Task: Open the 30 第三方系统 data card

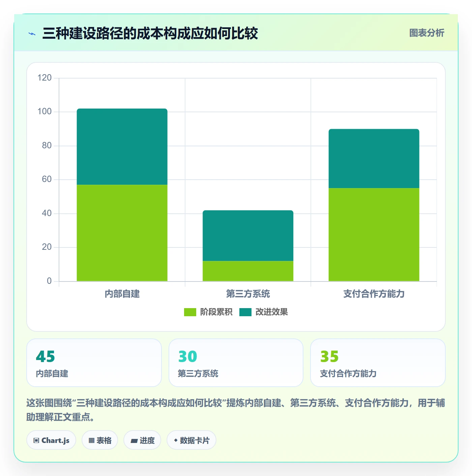Action: [236, 363]
